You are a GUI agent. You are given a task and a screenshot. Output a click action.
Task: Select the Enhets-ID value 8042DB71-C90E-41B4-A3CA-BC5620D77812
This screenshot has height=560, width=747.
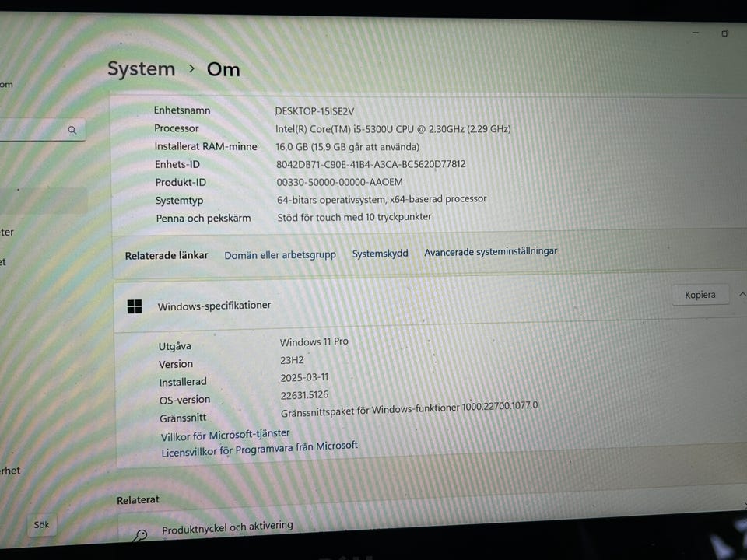click(370, 164)
